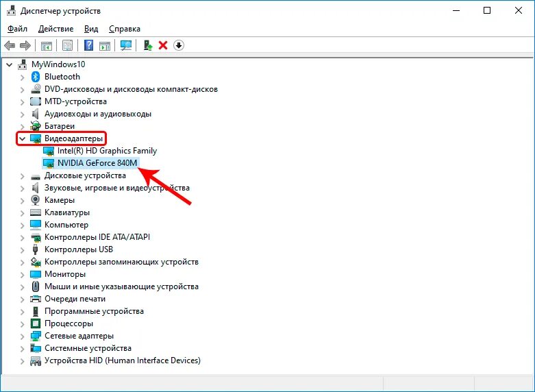The width and height of the screenshot is (535, 392).
Task: Click the Bluetooth category icon
Action: [x=36, y=77]
